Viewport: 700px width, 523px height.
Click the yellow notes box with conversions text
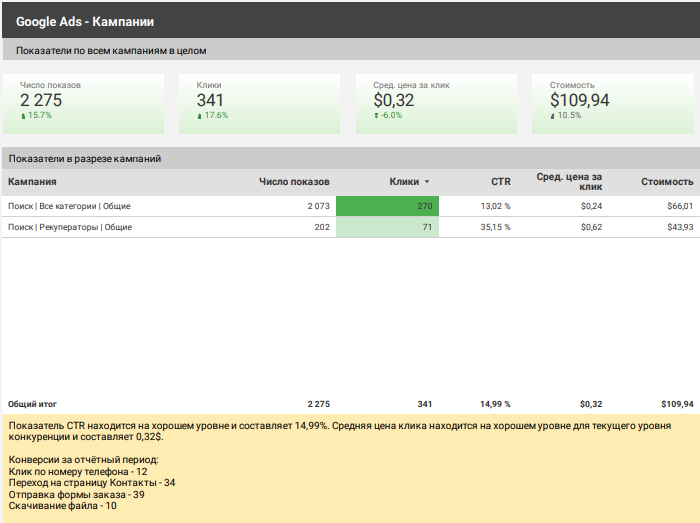pyautogui.click(x=350, y=467)
